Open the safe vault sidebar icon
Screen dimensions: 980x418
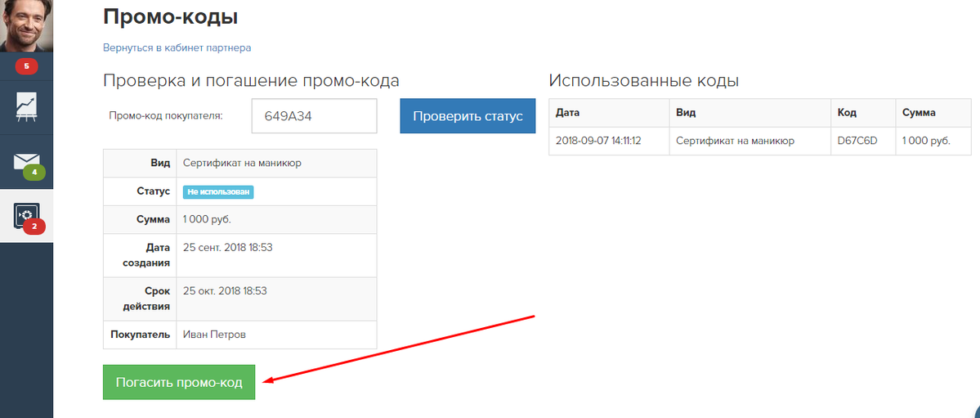click(26, 216)
